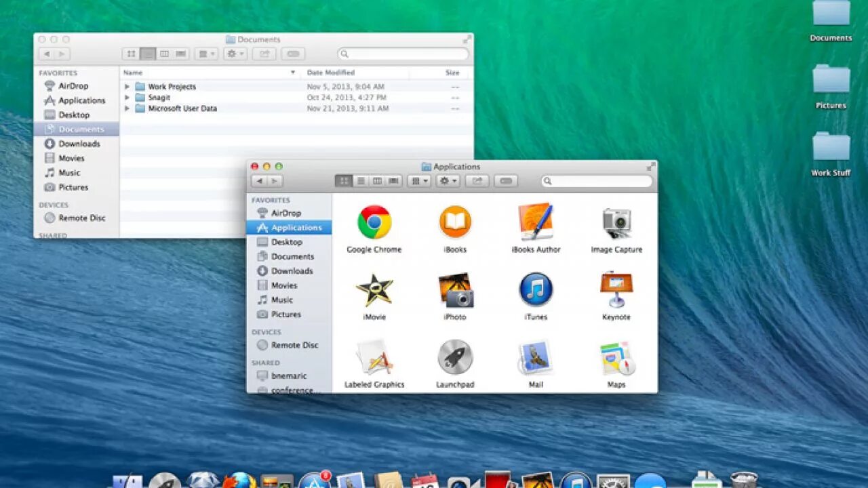Viewport: 868px width, 488px height.
Task: Switch Applications window to column view
Action: 377,181
